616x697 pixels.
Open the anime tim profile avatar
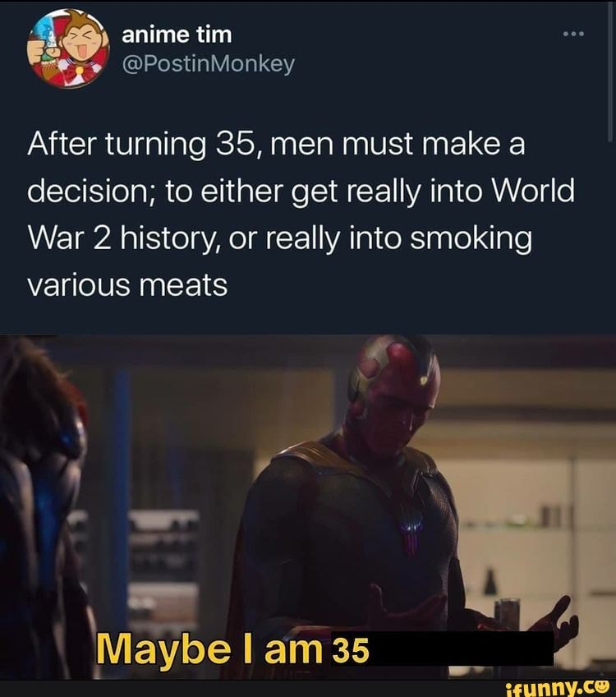click(x=68, y=48)
